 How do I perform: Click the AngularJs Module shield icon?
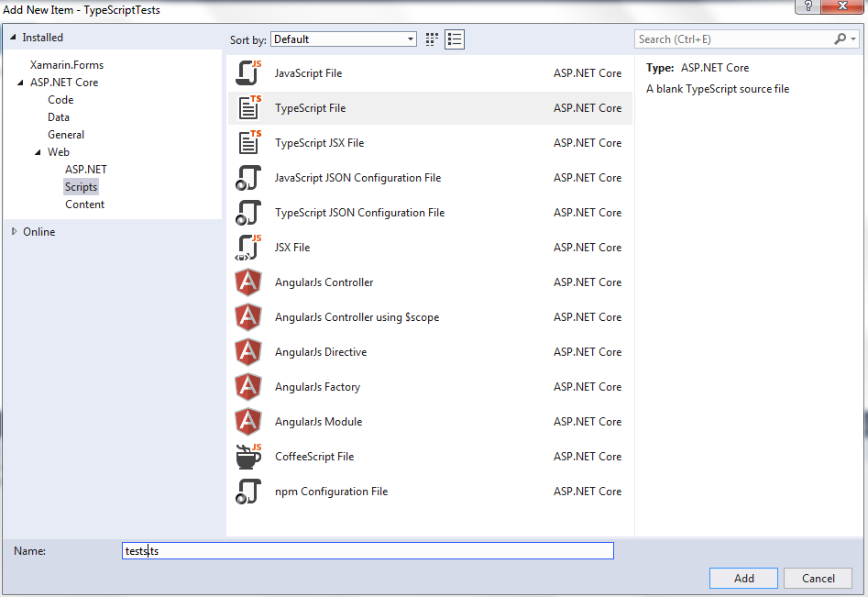click(248, 422)
